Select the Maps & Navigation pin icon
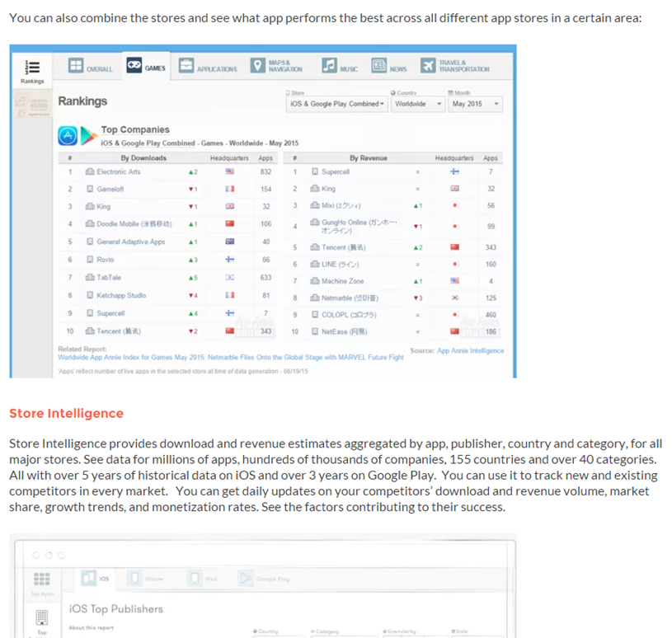This screenshot has height=638, width=672. 257,67
